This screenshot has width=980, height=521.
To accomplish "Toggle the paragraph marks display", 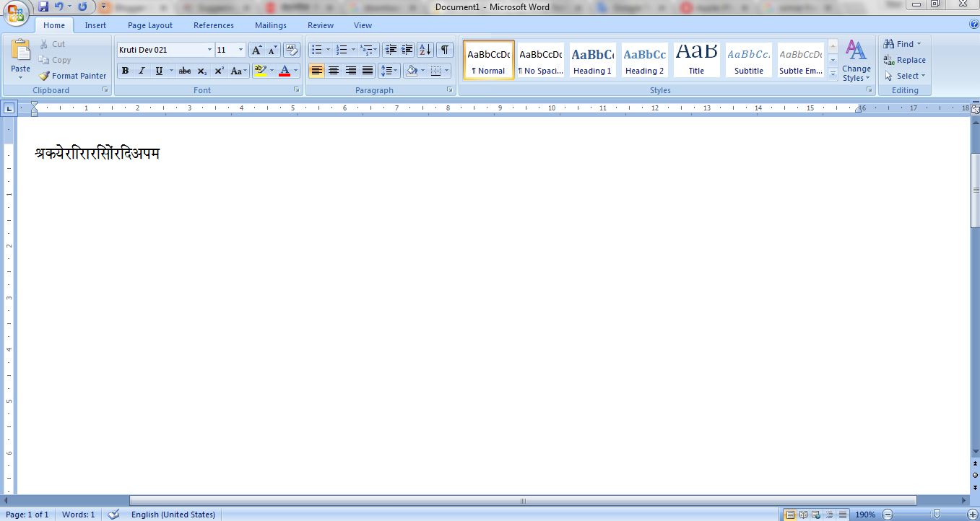I will pos(444,50).
